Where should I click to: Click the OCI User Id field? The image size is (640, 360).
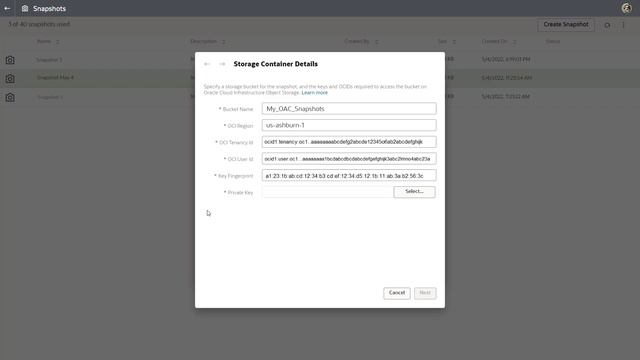point(349,159)
